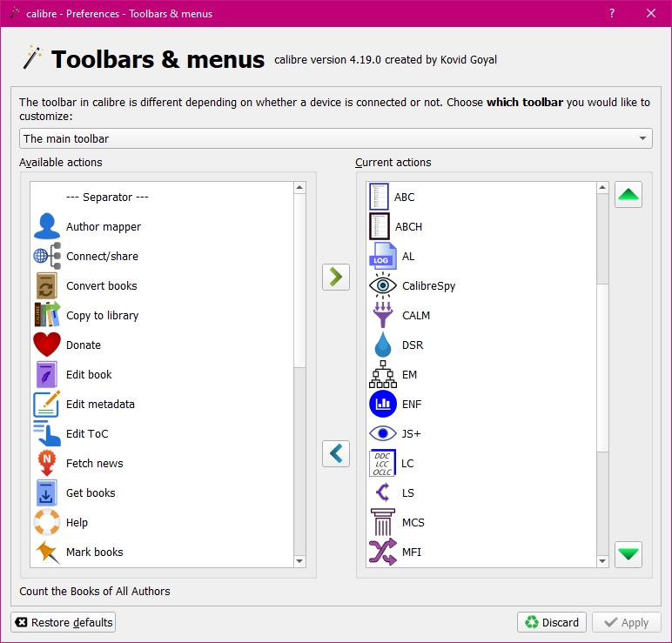
Task: Select the Fetch news icon
Action: (x=47, y=463)
